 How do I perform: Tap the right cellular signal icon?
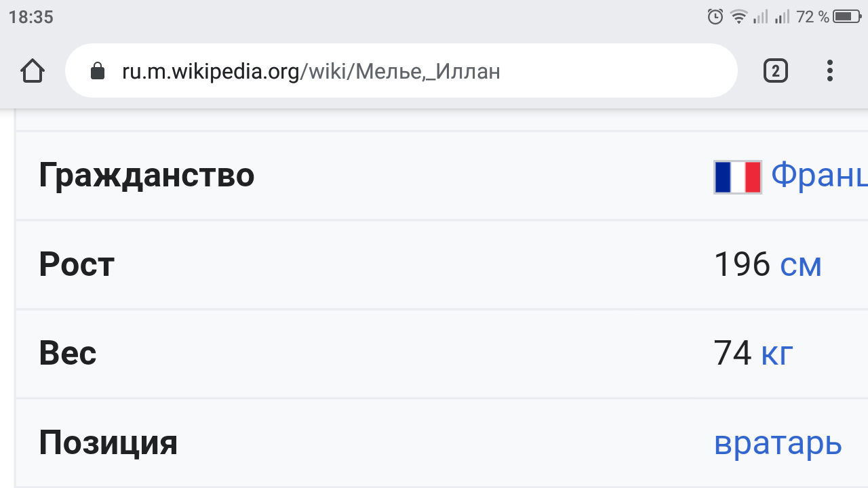click(x=783, y=17)
